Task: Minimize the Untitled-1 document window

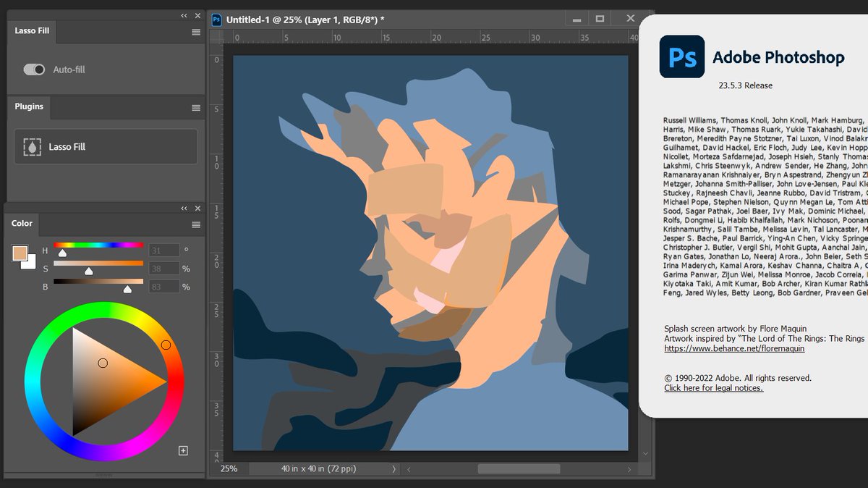Action: [x=576, y=20]
